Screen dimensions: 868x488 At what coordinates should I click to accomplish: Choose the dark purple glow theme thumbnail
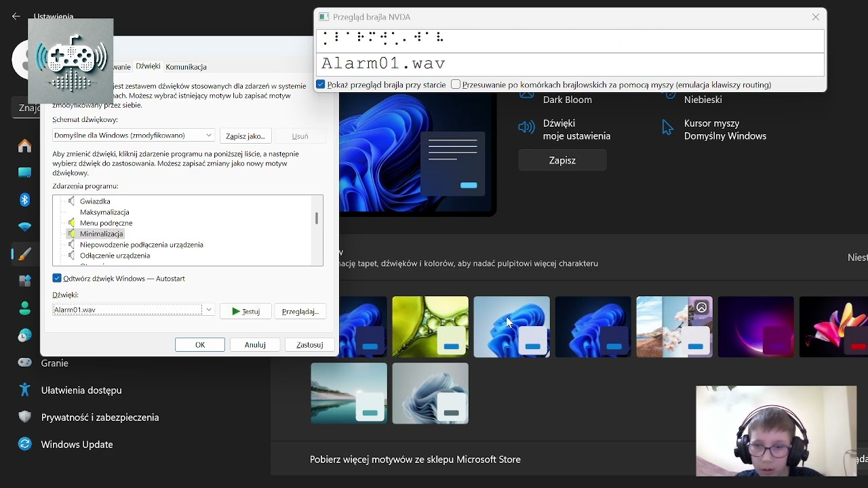pyautogui.click(x=755, y=327)
